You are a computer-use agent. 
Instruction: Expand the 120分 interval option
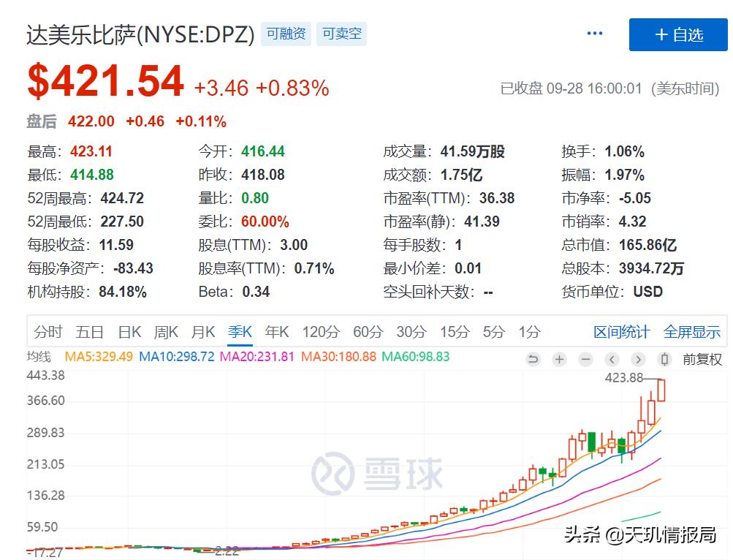point(320,332)
